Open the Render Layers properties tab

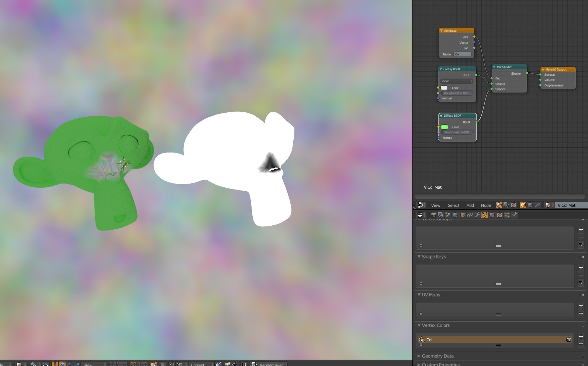click(x=440, y=215)
